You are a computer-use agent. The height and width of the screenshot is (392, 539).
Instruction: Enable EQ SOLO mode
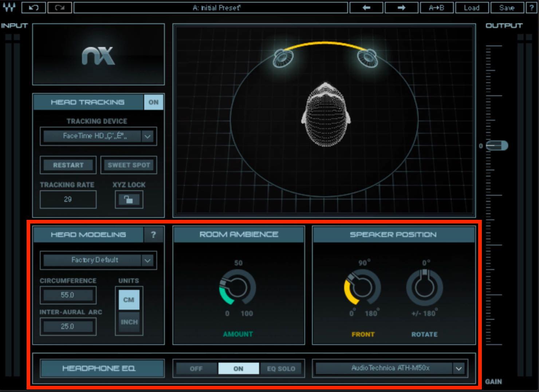[281, 368]
